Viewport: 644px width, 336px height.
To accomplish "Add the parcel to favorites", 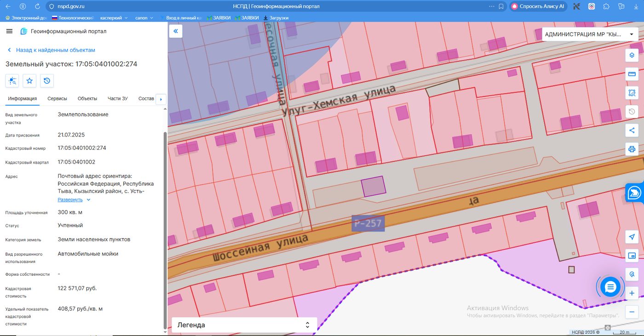I will (x=29, y=81).
